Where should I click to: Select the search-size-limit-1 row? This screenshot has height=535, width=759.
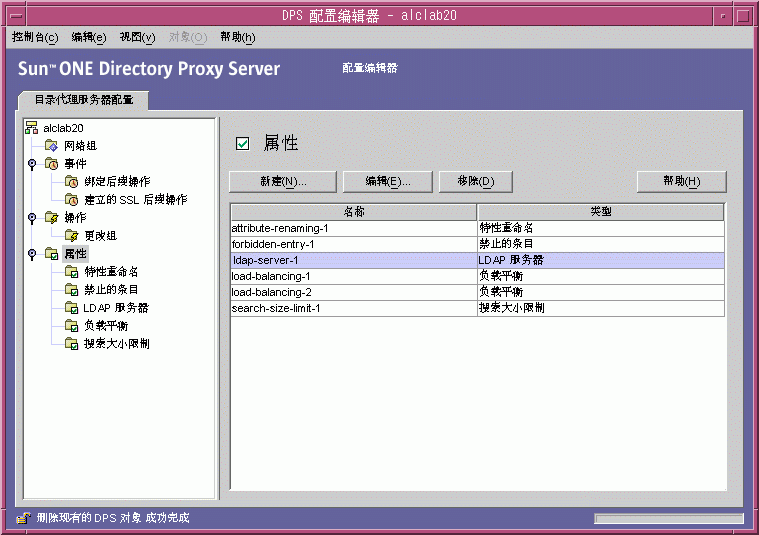coord(477,308)
